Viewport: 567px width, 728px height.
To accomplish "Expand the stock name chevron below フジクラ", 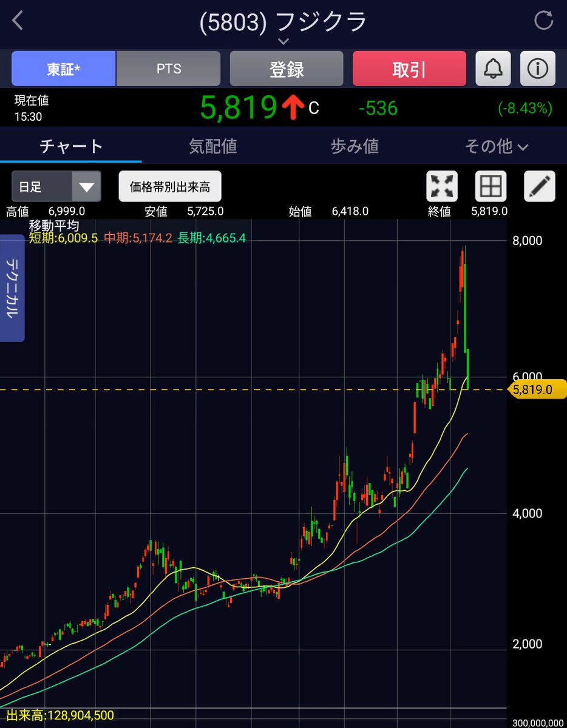I will tap(283, 41).
